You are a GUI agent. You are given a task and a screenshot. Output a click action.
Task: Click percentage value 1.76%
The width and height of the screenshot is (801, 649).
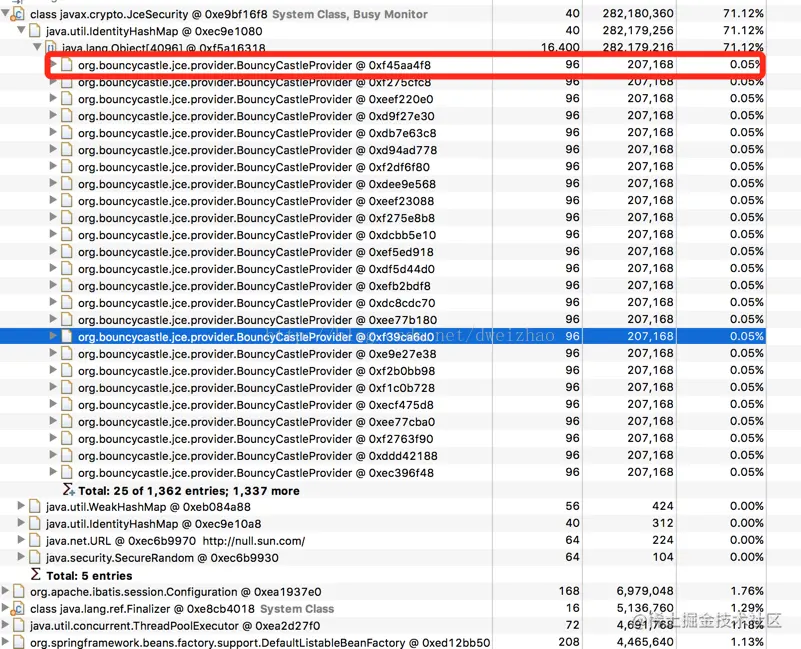tap(747, 591)
